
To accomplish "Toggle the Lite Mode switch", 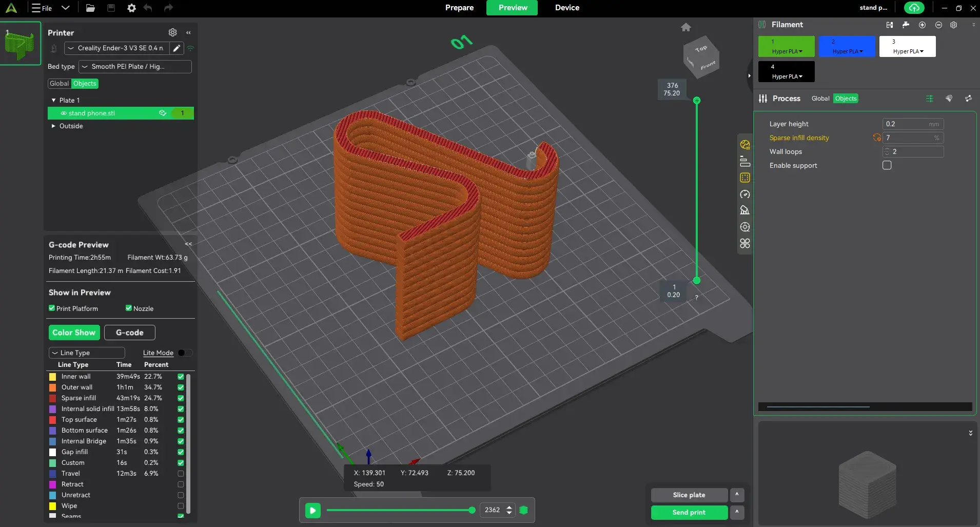I will [184, 353].
